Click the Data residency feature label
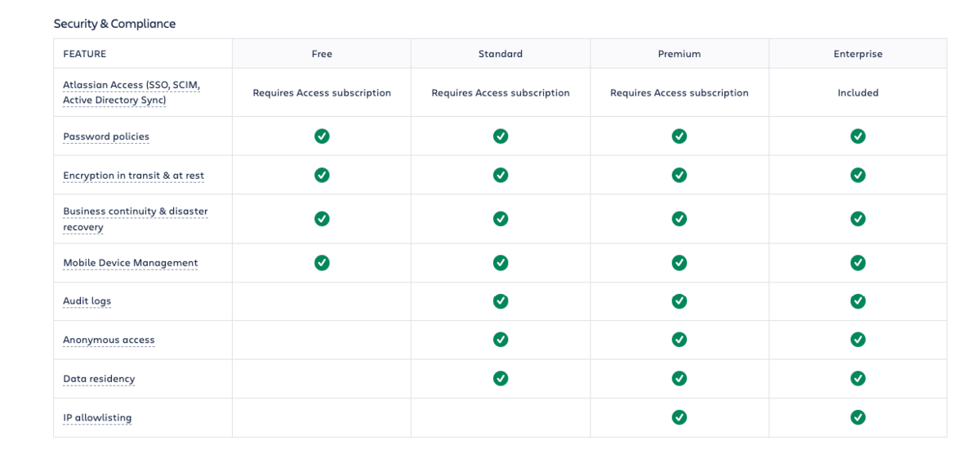 click(x=99, y=379)
